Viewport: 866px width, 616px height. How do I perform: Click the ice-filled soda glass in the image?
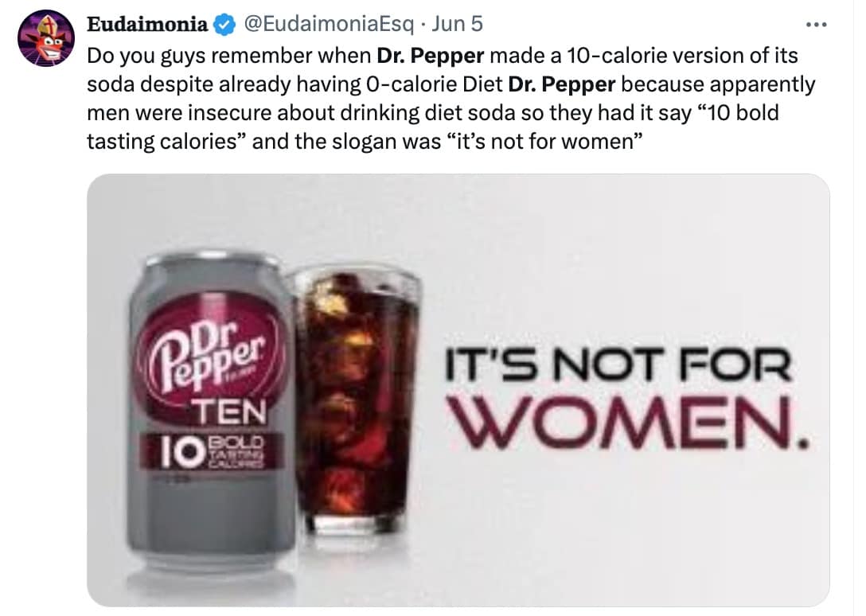coord(356,398)
